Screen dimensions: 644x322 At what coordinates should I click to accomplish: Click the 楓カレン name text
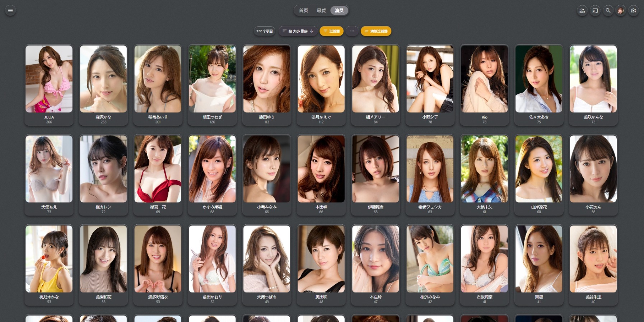coord(103,207)
